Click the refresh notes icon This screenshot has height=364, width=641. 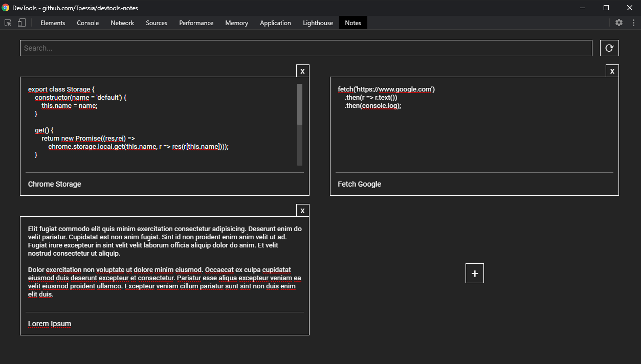click(x=609, y=48)
